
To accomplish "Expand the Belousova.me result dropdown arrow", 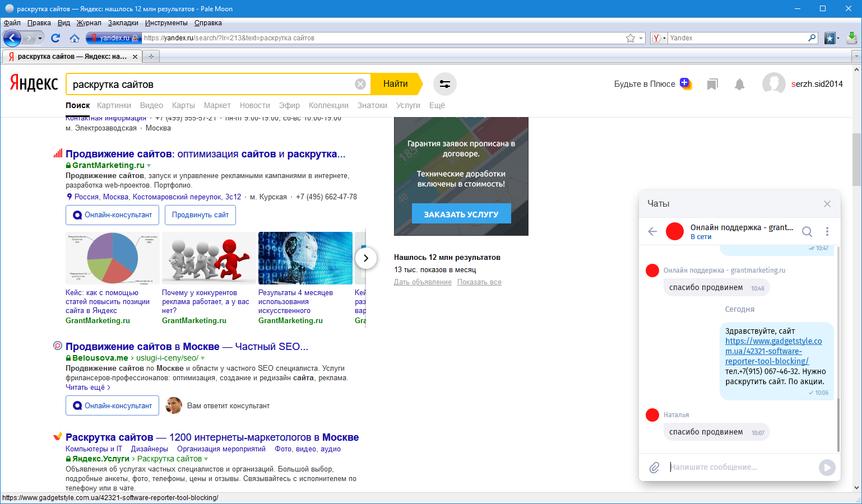I will pos(203,358).
